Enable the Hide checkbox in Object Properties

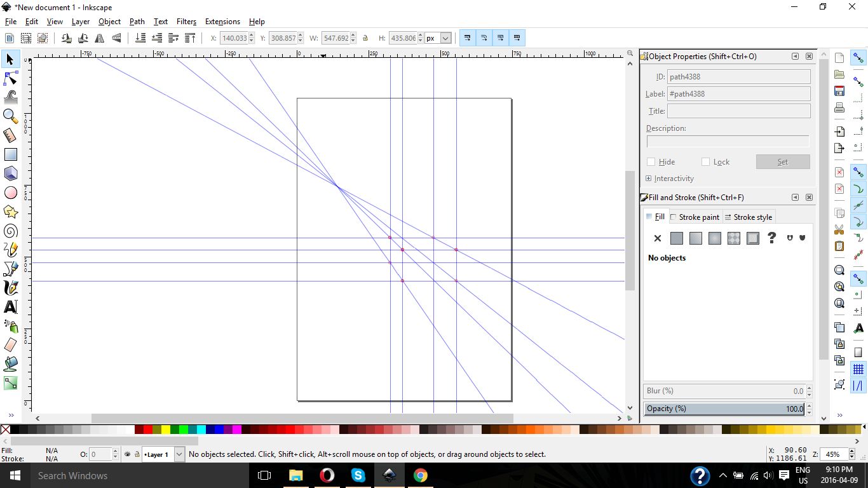tap(651, 161)
